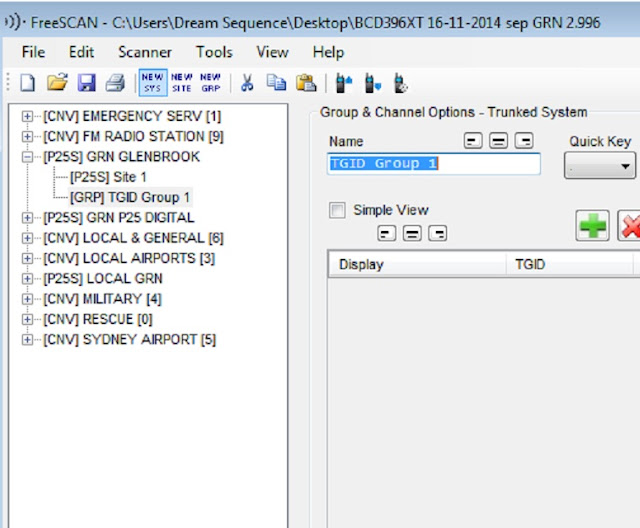This screenshot has height=528, width=640.
Task: Open the File menu
Action: 33,52
